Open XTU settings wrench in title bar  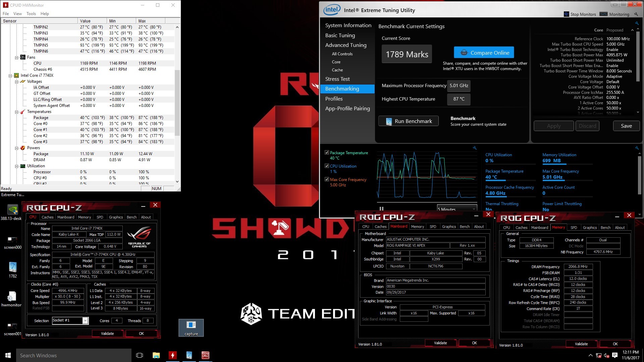coord(636,14)
